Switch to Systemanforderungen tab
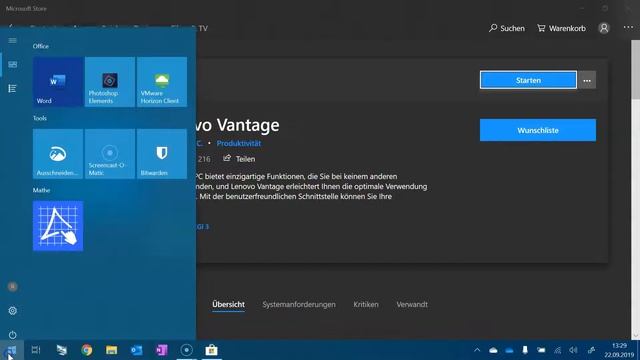 (299, 304)
